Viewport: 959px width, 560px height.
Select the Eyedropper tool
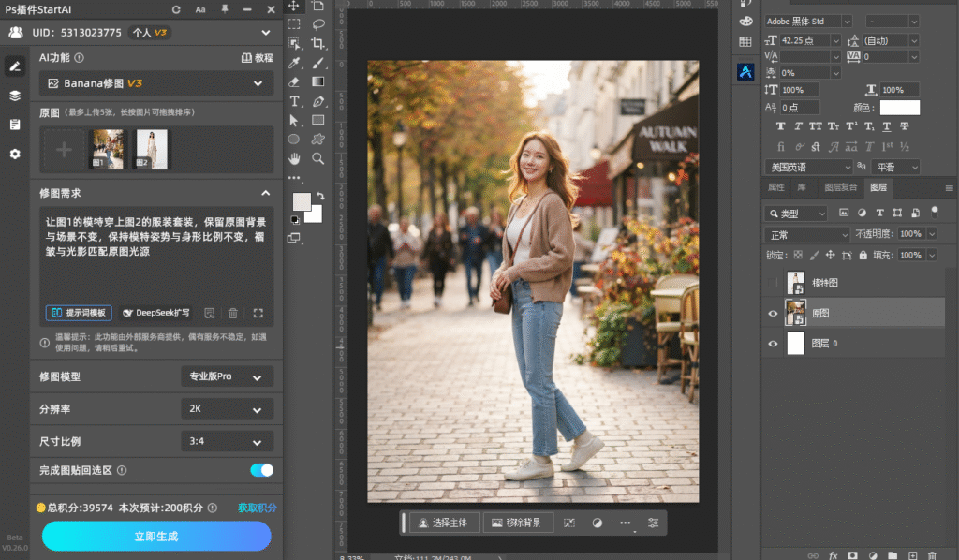(x=294, y=63)
